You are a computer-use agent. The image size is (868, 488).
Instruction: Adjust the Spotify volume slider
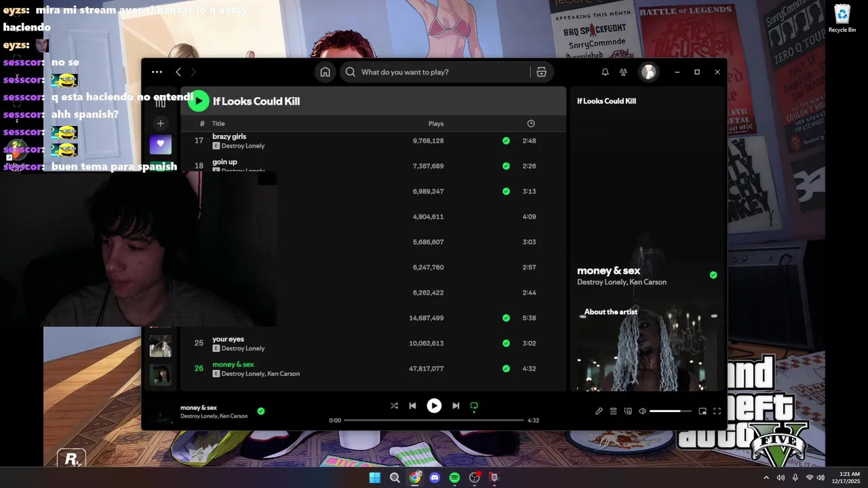pyautogui.click(x=671, y=411)
